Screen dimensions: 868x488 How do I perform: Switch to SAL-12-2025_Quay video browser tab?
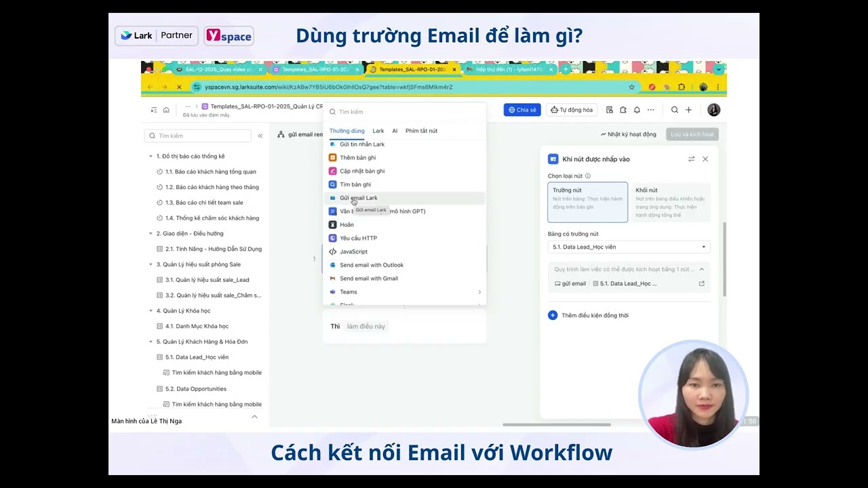pyautogui.click(x=218, y=69)
